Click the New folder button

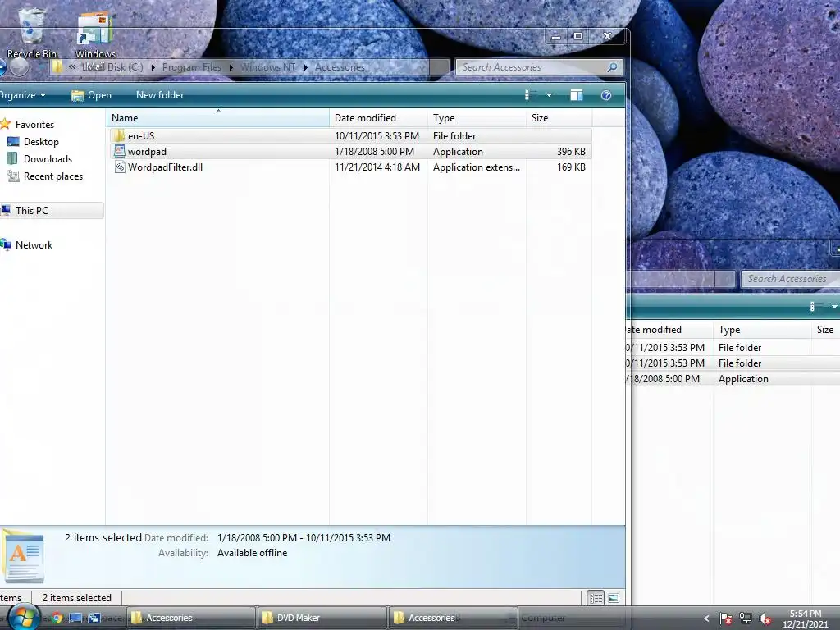[160, 95]
